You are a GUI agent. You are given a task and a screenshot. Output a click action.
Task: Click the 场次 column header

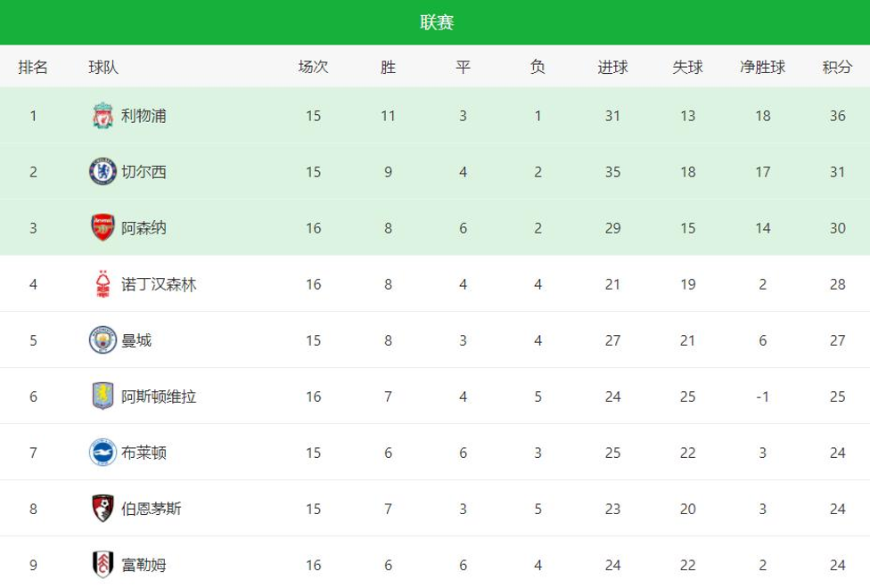tap(313, 67)
